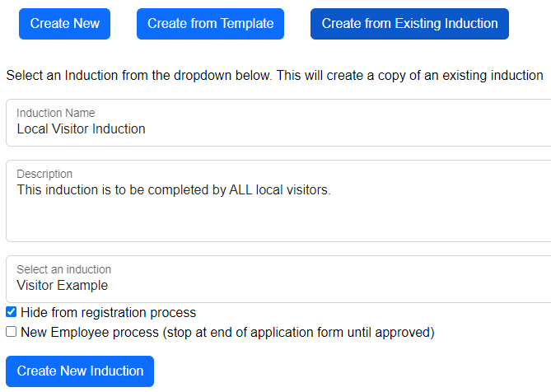551x392 pixels.
Task: Click the 'Description' field label
Action: (44, 174)
